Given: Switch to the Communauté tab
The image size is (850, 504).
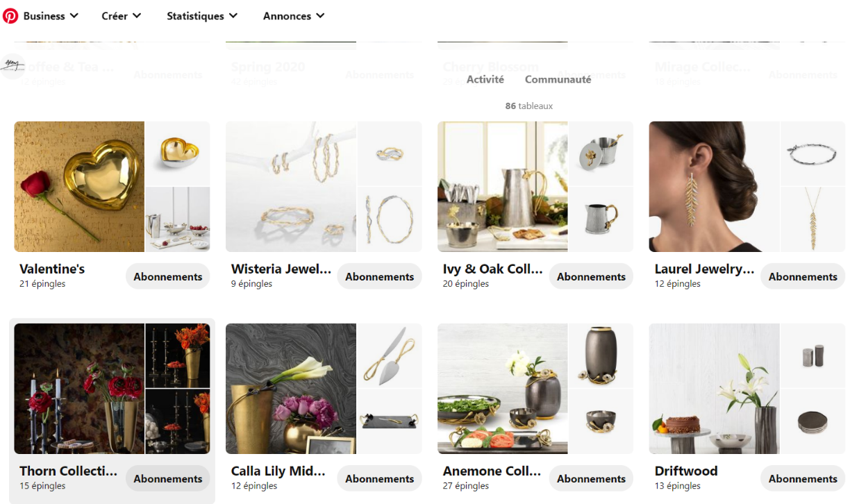Looking at the screenshot, I should tap(558, 79).
